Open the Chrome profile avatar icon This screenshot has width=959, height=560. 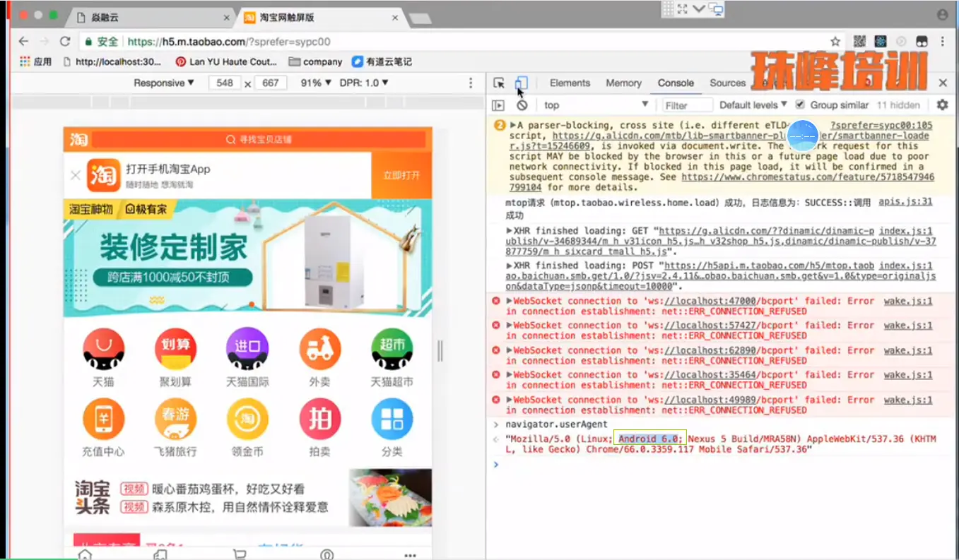pyautogui.click(x=943, y=15)
